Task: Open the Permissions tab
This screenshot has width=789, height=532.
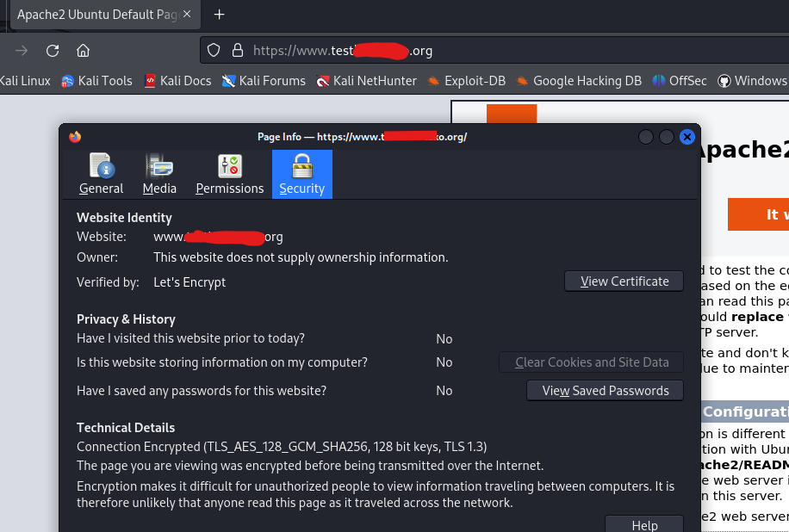Action: click(x=229, y=174)
